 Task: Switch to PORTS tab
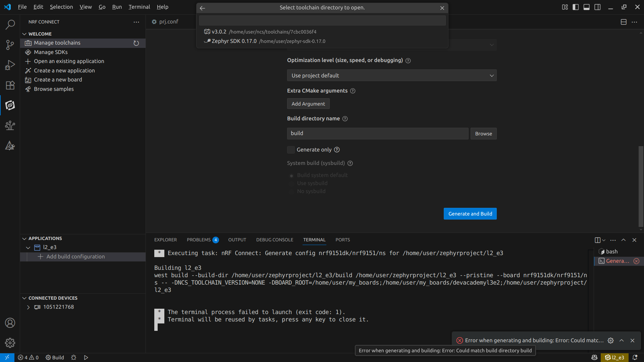(342, 240)
